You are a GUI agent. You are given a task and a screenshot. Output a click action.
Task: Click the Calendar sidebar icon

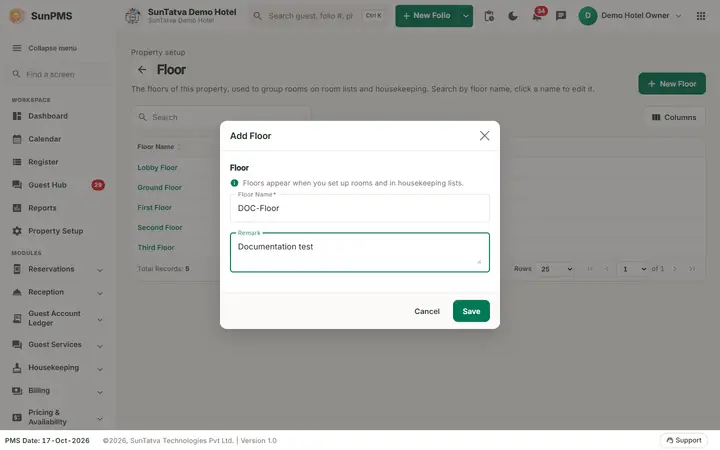click(x=17, y=139)
